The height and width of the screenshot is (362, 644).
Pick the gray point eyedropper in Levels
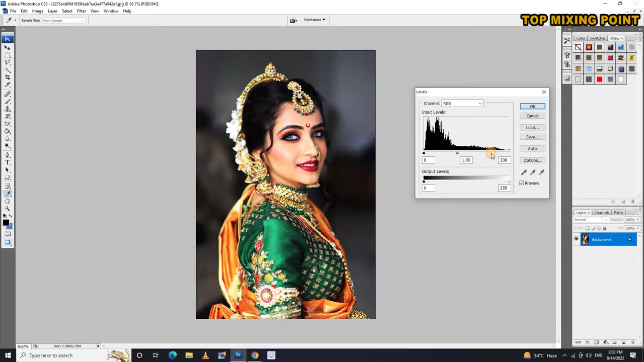pyautogui.click(x=533, y=172)
